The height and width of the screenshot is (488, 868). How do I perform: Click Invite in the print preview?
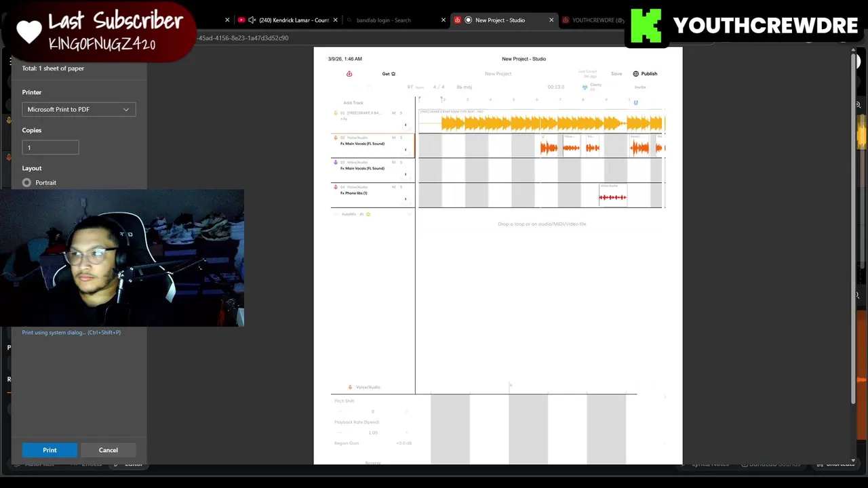coord(640,87)
